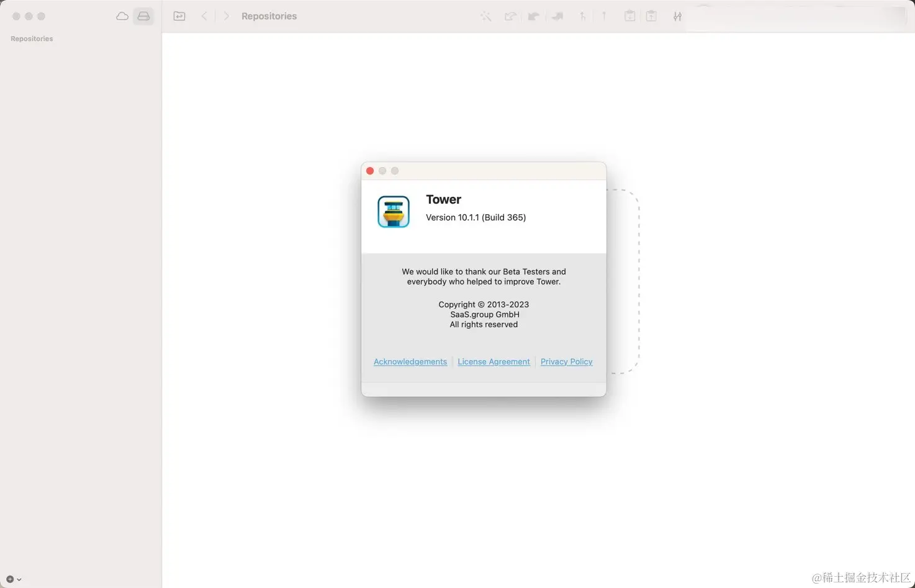Open the Acknowledgements link
Viewport: 915px width, 588px height.
[x=410, y=361]
